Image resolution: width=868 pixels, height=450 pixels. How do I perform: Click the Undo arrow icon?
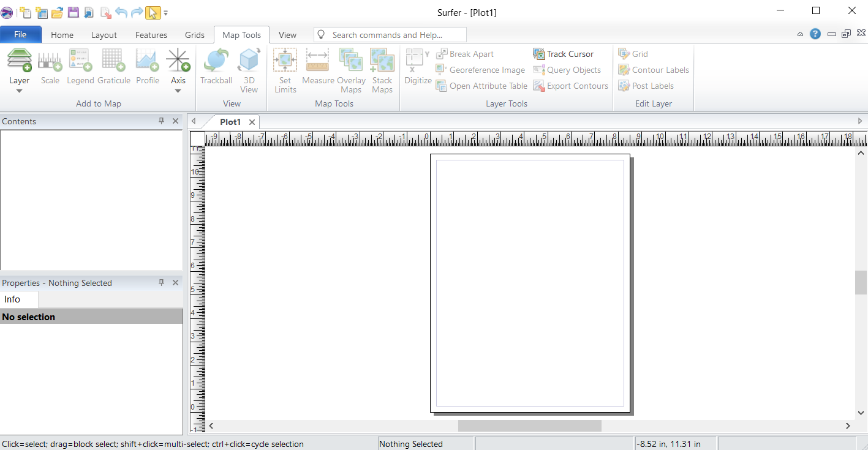pos(121,12)
